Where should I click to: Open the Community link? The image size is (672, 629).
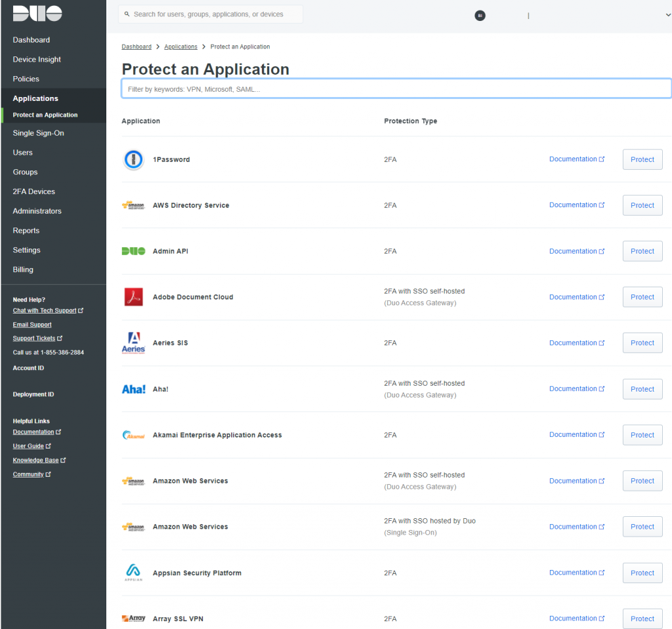(x=31, y=475)
